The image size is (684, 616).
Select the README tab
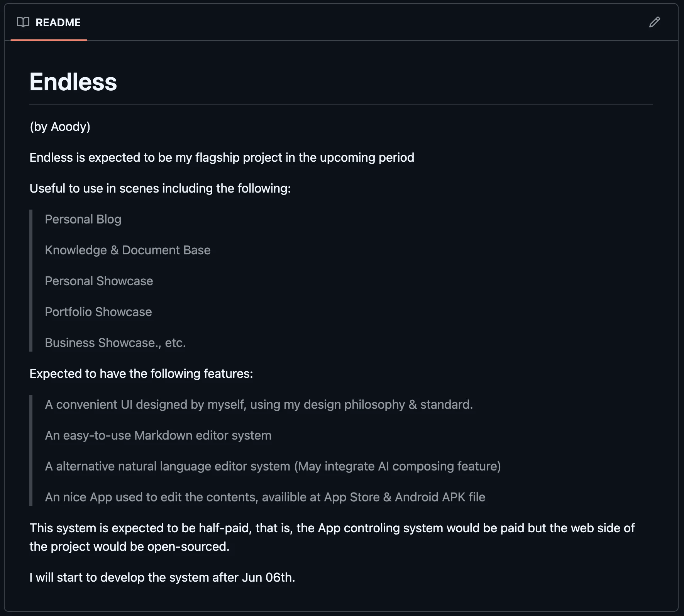[x=49, y=22]
